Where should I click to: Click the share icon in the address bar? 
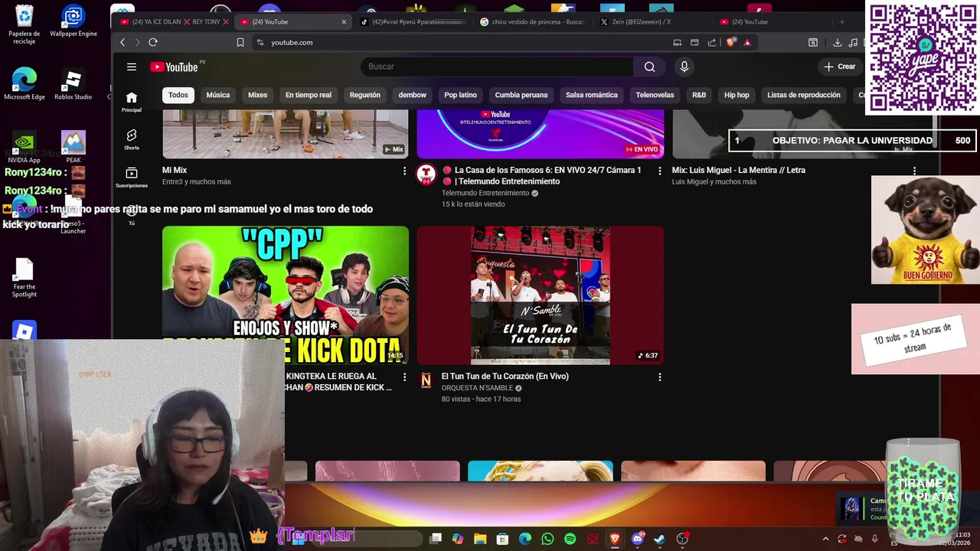(712, 42)
